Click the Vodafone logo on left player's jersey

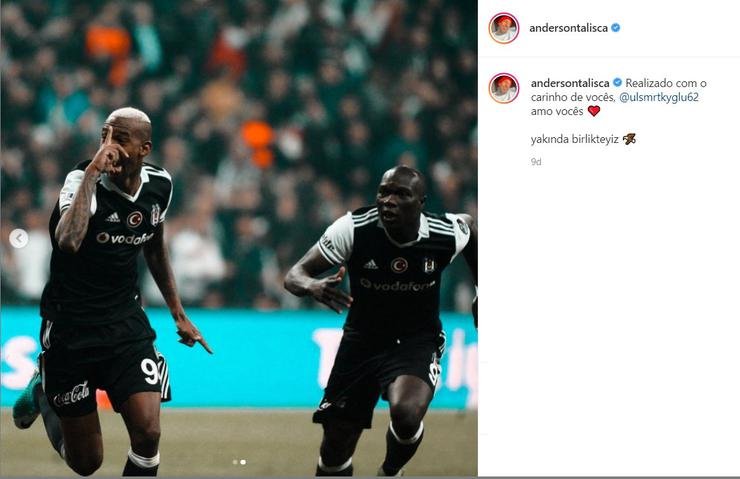pyautogui.click(x=125, y=238)
